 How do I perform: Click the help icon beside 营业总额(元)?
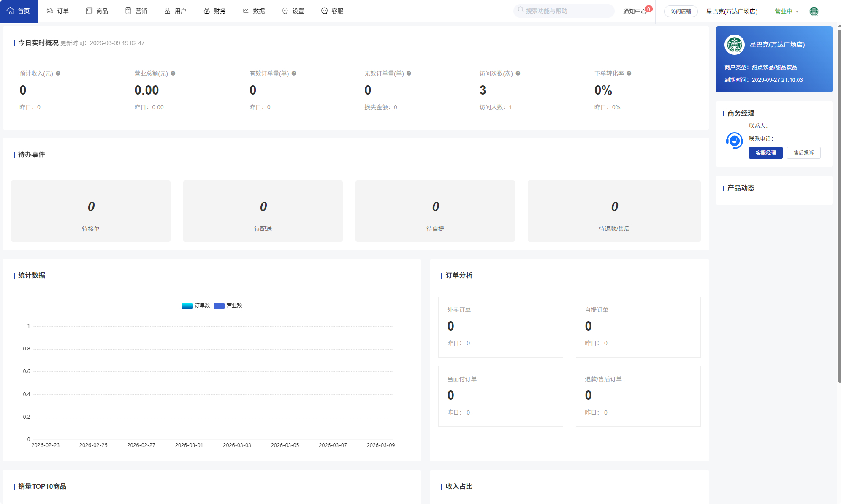173,73
